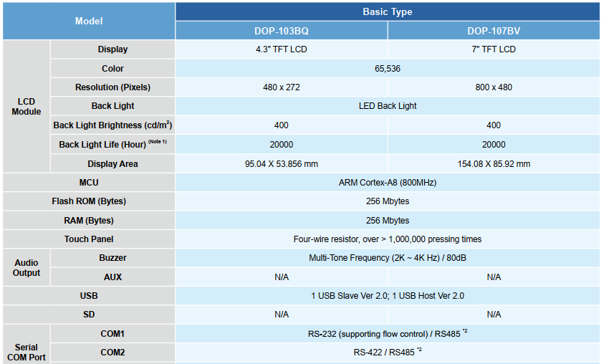Image resolution: width=609 pixels, height=364 pixels.
Task: Select brightness 400 under DOP-107BV
Action: coord(494,125)
